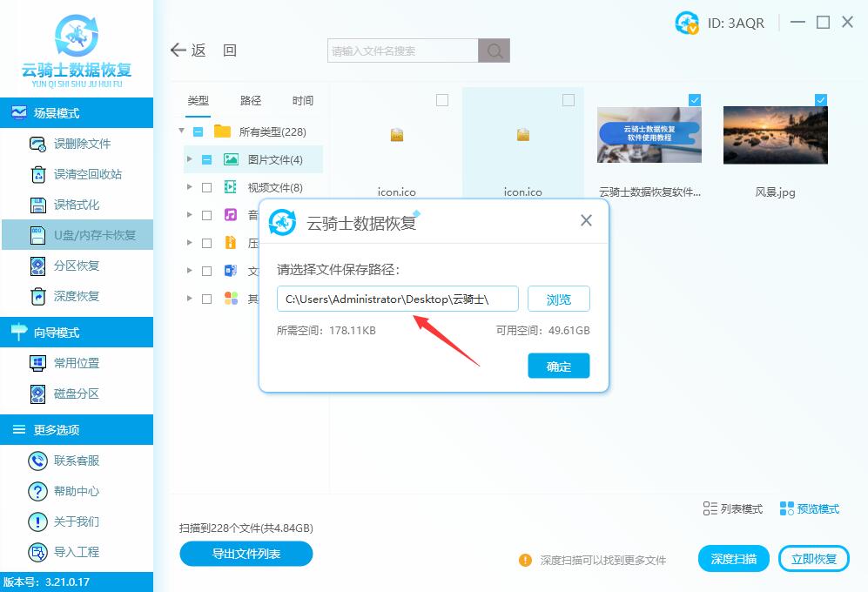Image resolution: width=868 pixels, height=592 pixels.
Task: Close the save path dialog
Action: click(586, 220)
